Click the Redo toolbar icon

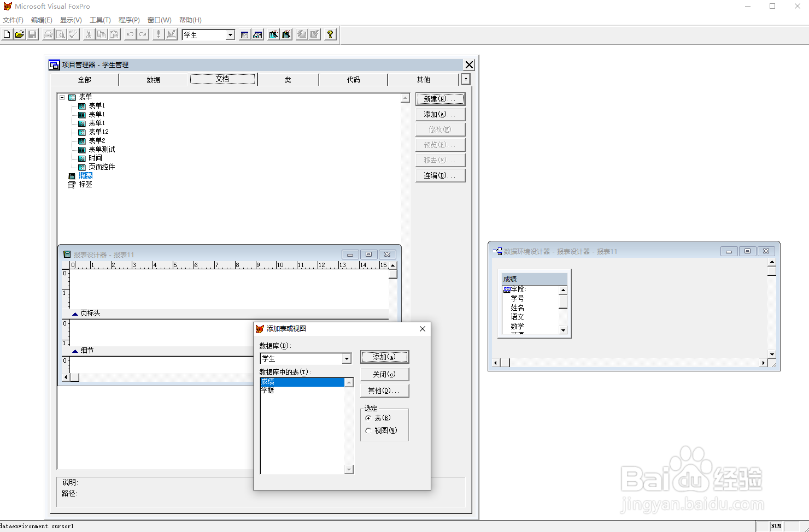[x=142, y=34]
